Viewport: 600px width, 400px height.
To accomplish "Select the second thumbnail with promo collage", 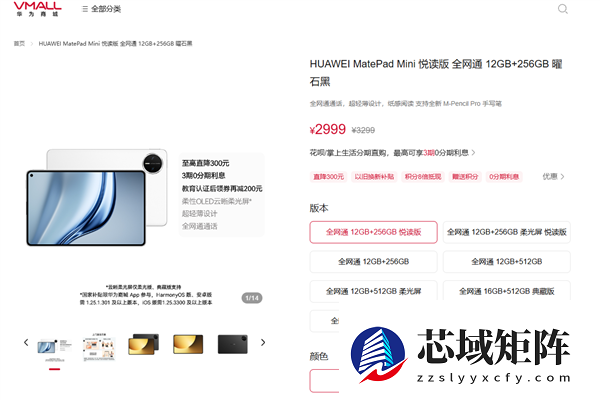I will [x=99, y=347].
